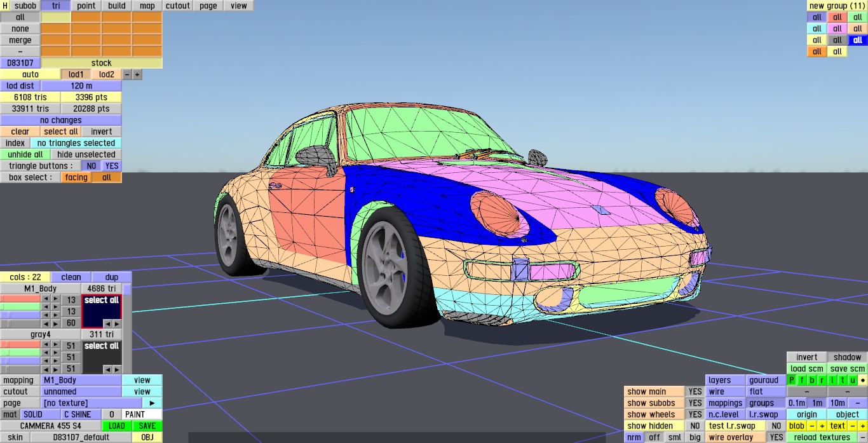The width and height of the screenshot is (868, 443).
Task: Click the minus button beside text
Action: pos(853,426)
